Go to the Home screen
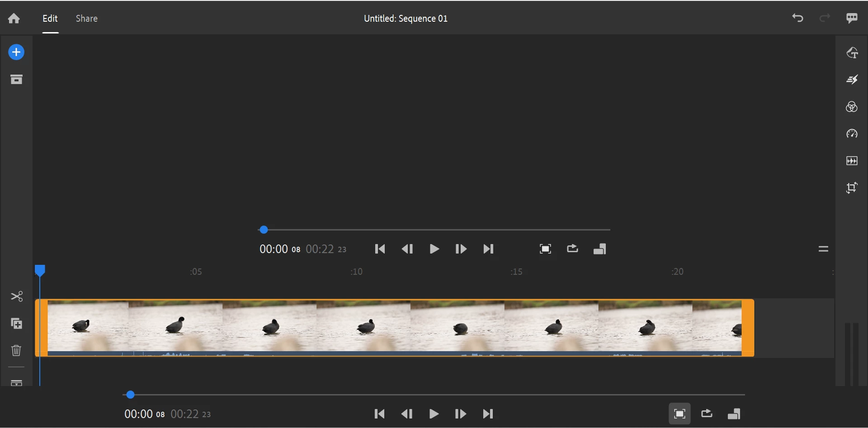This screenshot has width=868, height=428. (14, 19)
